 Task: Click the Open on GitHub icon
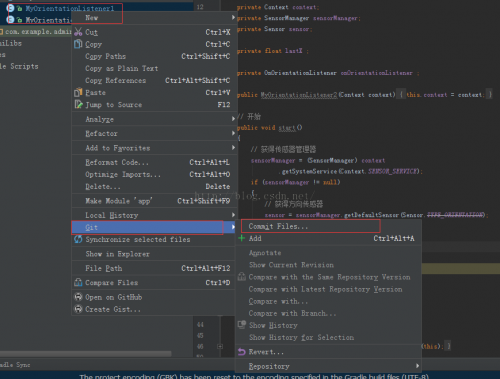pos(78,297)
